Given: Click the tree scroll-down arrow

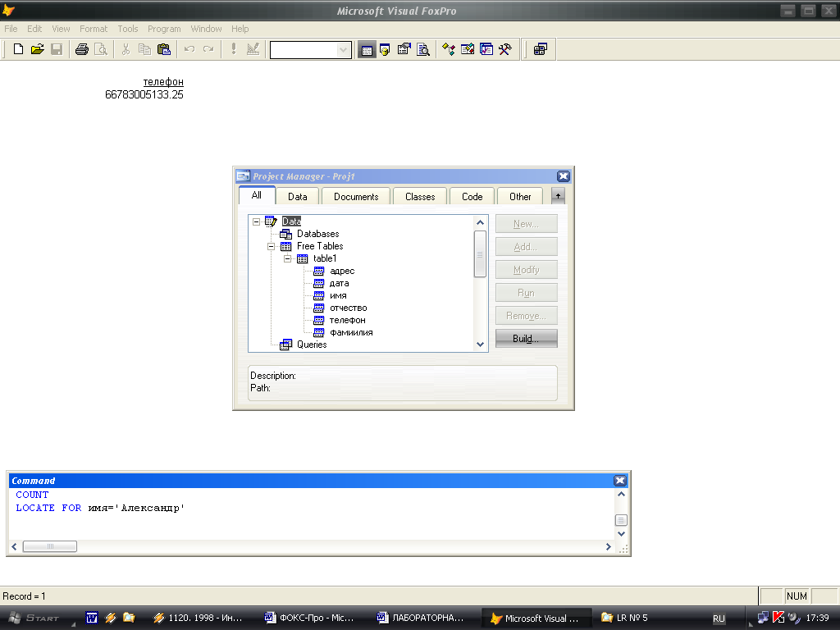Looking at the screenshot, I should pyautogui.click(x=480, y=345).
